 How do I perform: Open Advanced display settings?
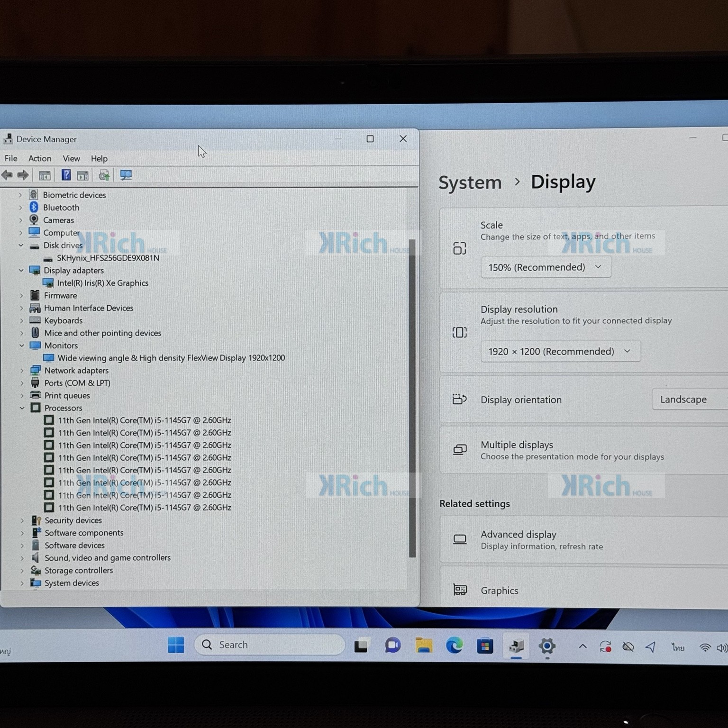pos(584,540)
